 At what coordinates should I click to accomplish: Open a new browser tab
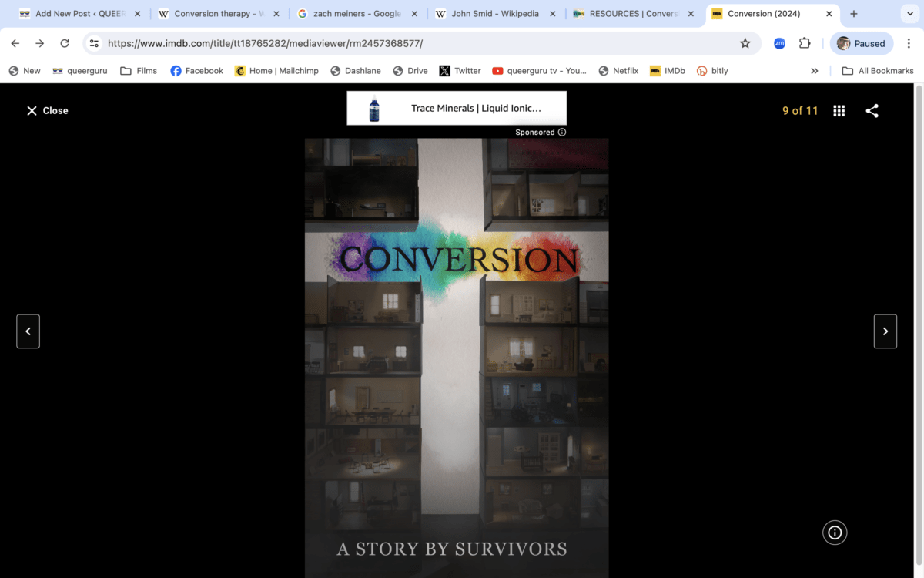tap(854, 14)
